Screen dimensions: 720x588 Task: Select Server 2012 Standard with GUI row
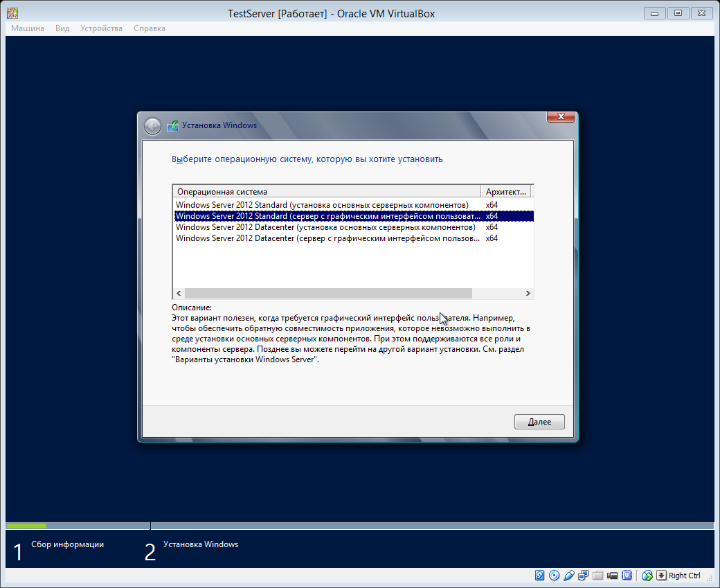point(354,216)
